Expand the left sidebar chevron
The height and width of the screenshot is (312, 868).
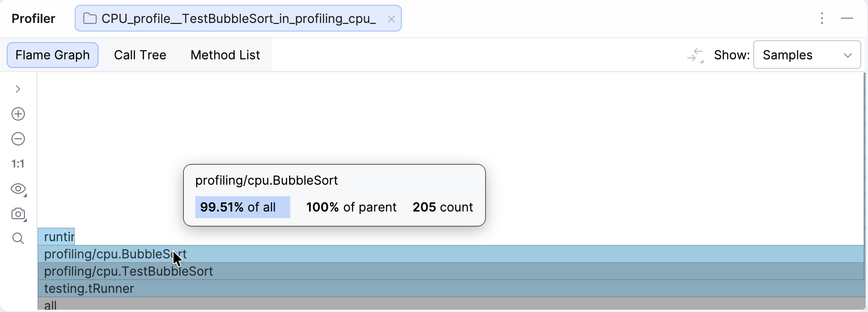18,89
